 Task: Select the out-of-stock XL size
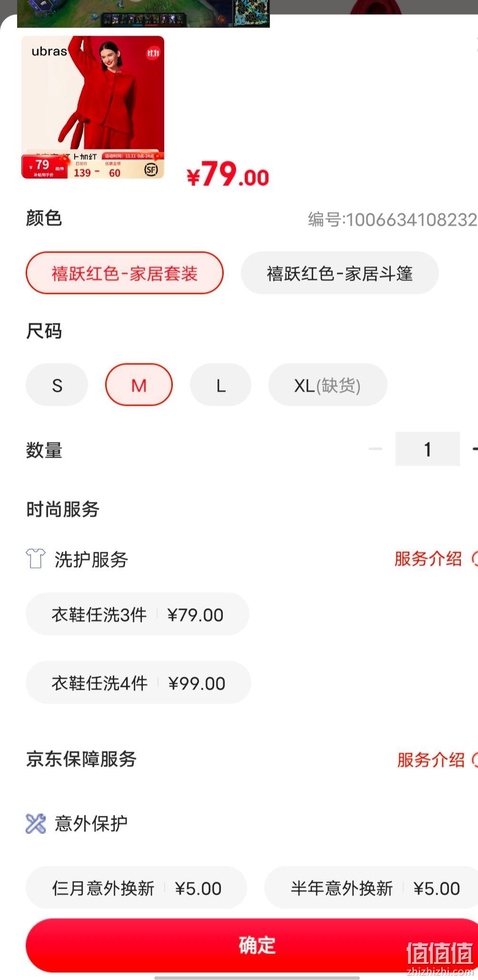click(x=328, y=385)
